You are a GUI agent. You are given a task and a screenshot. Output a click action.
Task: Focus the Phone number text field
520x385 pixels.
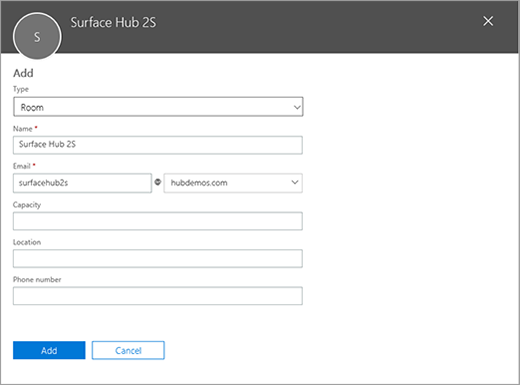pyautogui.click(x=158, y=296)
